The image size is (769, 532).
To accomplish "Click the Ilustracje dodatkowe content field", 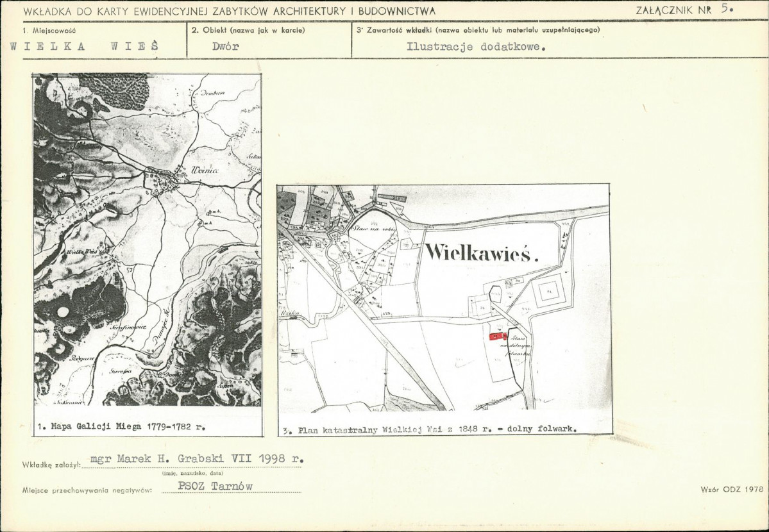I will [476, 47].
